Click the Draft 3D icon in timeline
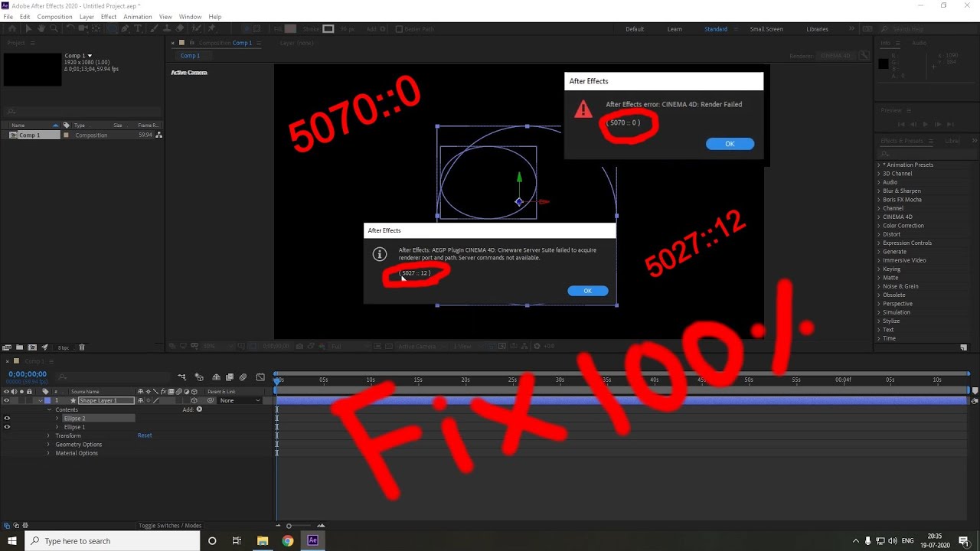 (x=199, y=377)
